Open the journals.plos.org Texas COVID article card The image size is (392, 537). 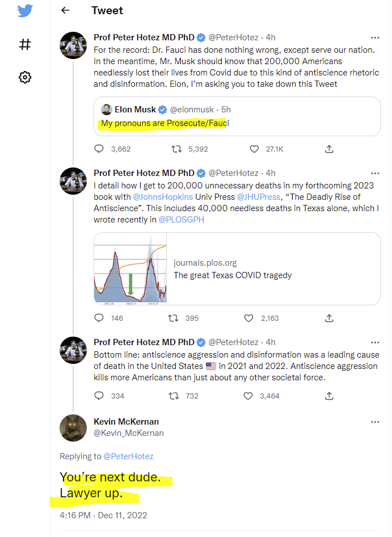pos(237,268)
